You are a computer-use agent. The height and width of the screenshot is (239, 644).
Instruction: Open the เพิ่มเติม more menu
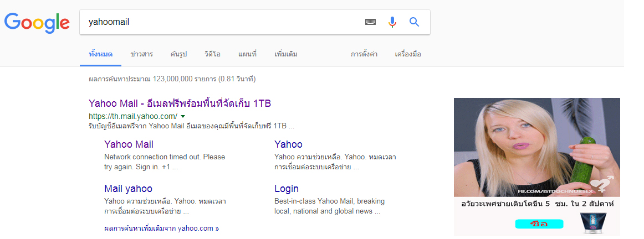coord(286,54)
